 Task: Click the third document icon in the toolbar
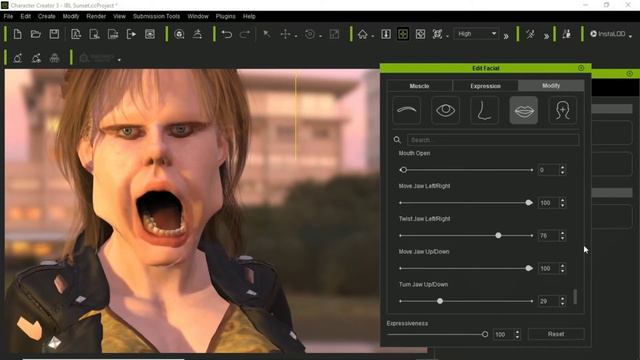[x=113, y=34]
